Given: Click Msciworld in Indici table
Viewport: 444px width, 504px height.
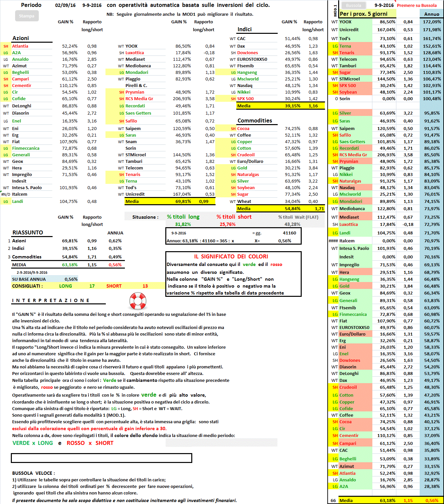Looking at the screenshot, I should tap(248, 79).
